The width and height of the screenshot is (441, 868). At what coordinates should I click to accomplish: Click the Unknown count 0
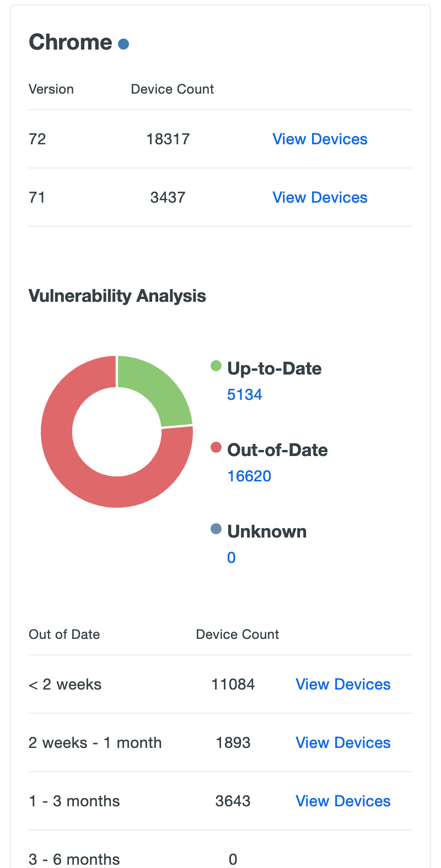click(231, 557)
